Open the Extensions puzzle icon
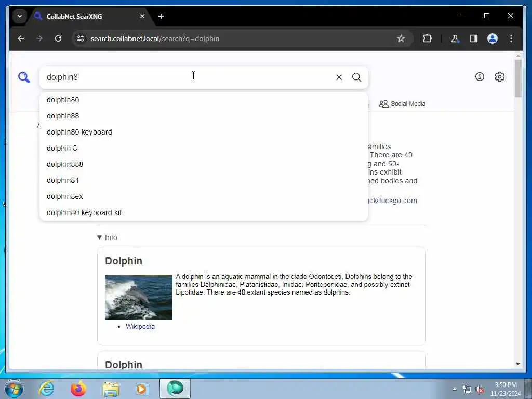532x399 pixels. tap(427, 38)
